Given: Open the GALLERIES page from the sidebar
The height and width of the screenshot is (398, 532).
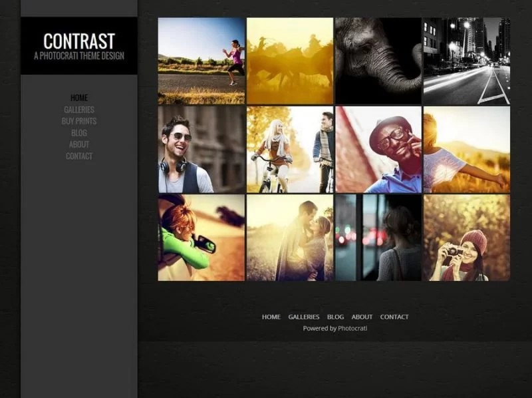Looking at the screenshot, I should tap(78, 108).
